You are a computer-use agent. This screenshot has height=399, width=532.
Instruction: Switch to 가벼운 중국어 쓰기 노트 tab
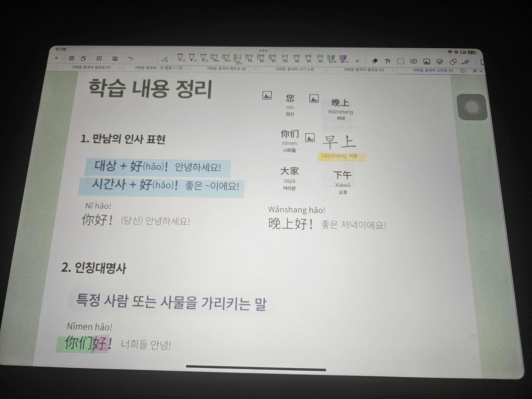coord(295,70)
